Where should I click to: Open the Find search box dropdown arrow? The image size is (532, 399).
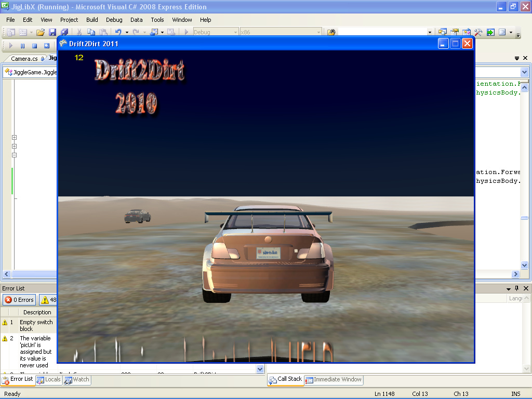(430, 32)
